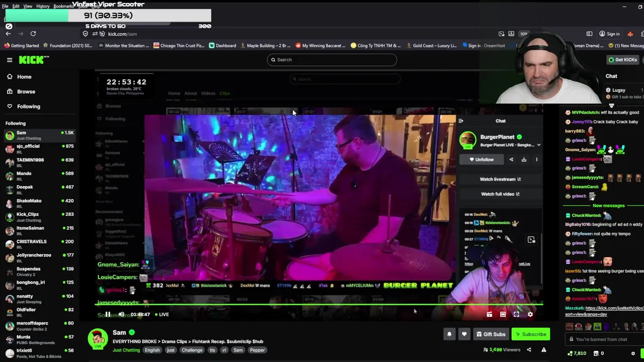This screenshot has height=362, width=644.
Task: Click the KICK logo
Action: tap(34, 60)
